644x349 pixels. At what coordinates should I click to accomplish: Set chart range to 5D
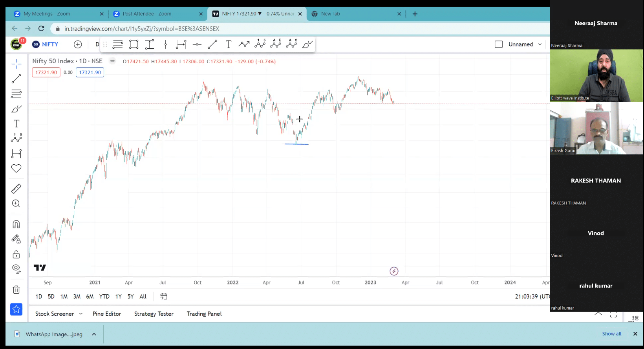click(51, 297)
